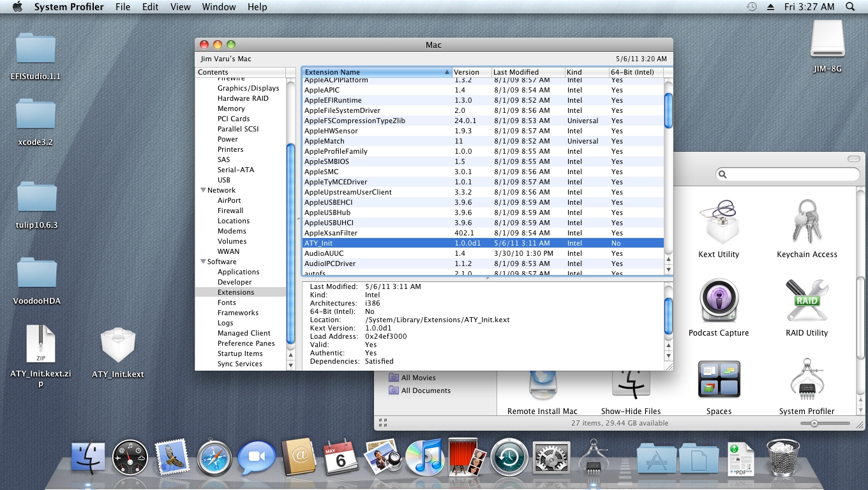Select Spaces app in Finder window

pos(719,380)
